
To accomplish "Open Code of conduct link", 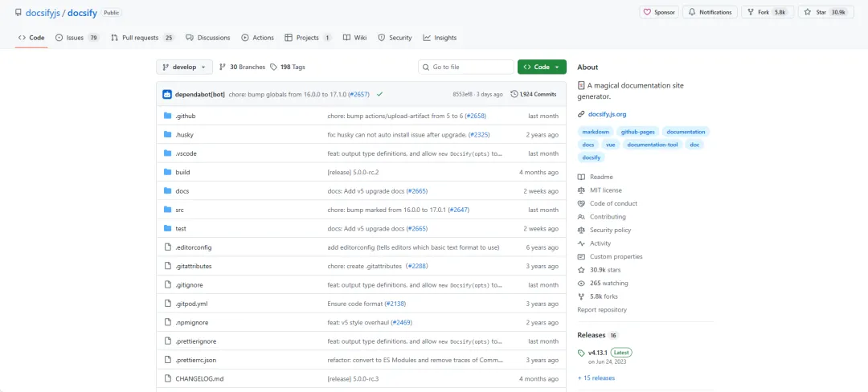I will pos(613,203).
